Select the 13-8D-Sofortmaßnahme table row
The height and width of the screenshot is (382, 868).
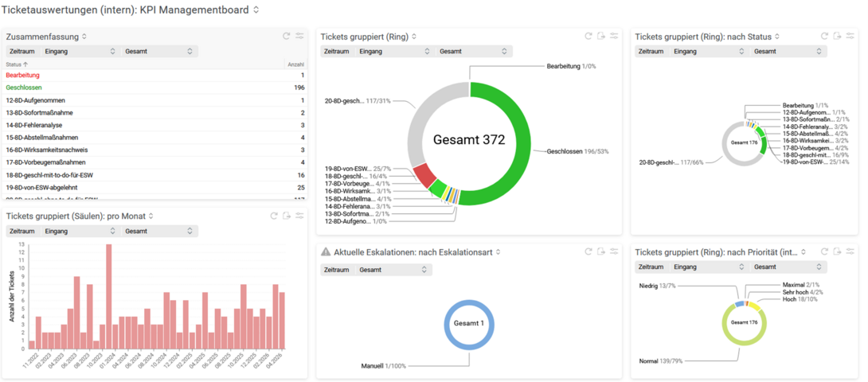[x=155, y=112]
